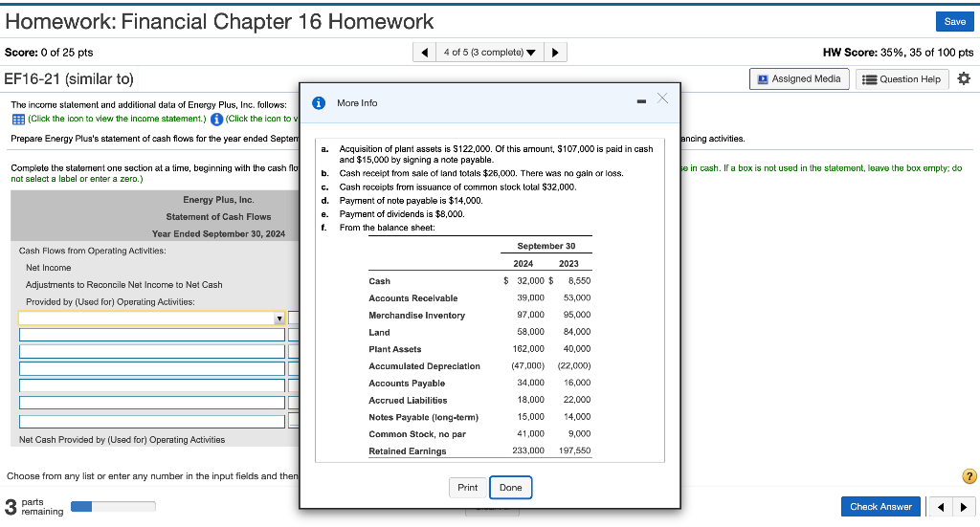Click the bottom-right previous arrow button
This screenshot has height=527, width=980.
click(940, 507)
